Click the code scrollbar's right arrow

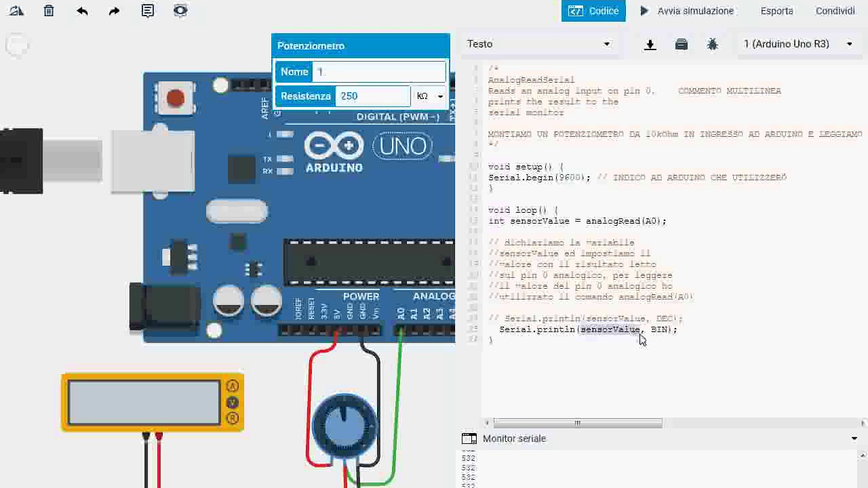(863, 423)
